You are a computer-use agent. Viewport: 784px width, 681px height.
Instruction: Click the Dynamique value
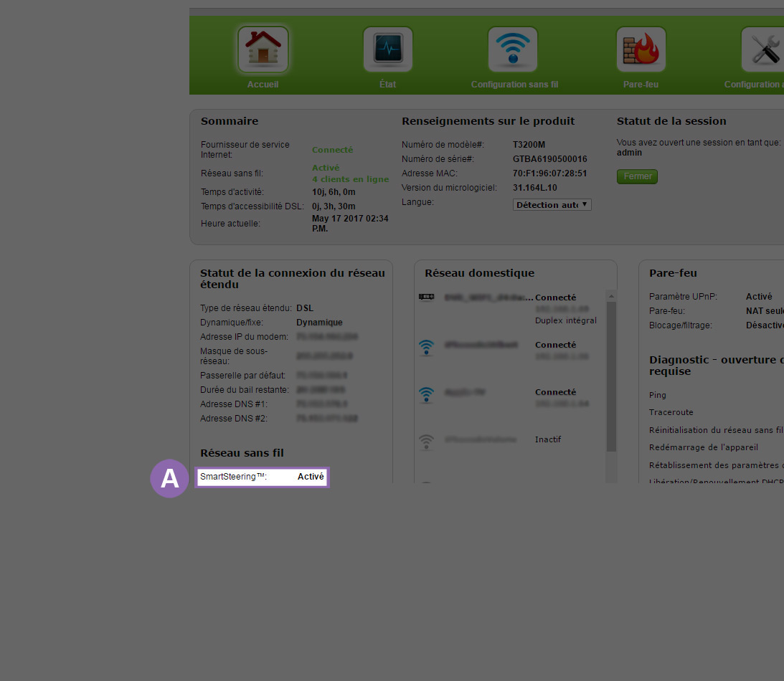319,323
